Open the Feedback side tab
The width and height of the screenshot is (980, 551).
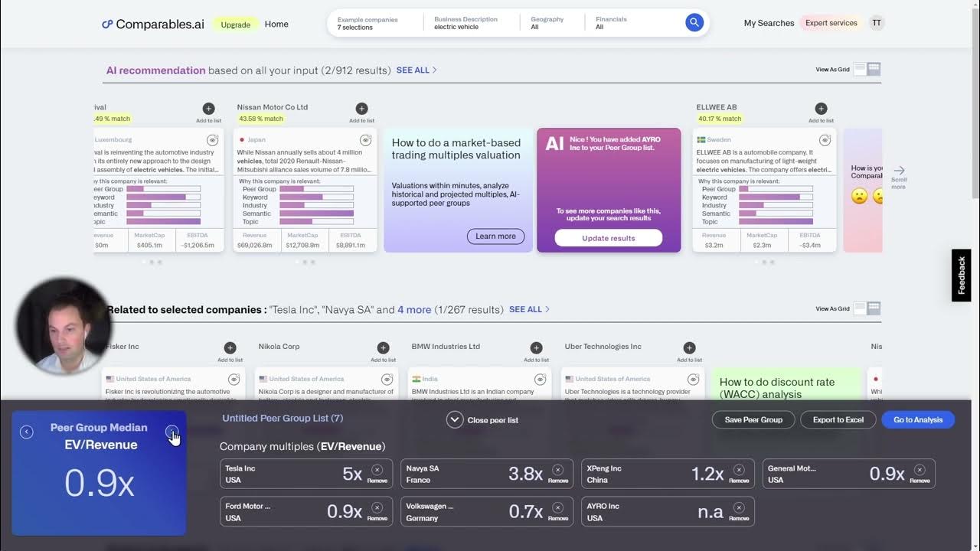point(962,275)
